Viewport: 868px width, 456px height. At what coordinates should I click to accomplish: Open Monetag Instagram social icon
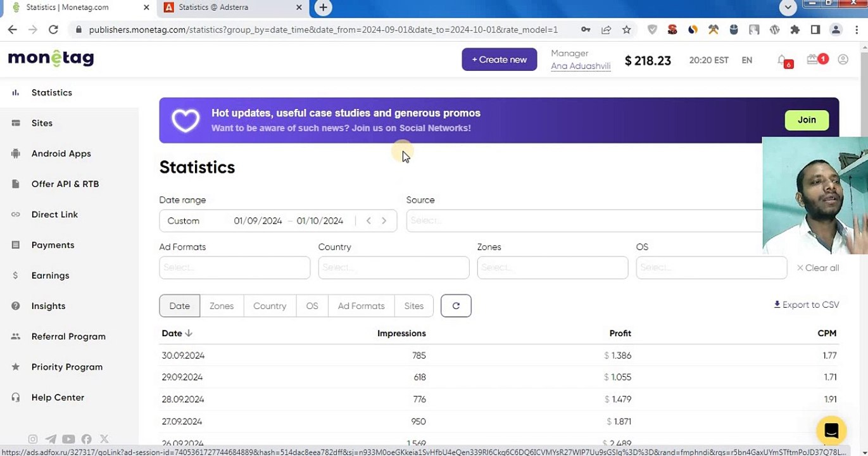point(33,439)
